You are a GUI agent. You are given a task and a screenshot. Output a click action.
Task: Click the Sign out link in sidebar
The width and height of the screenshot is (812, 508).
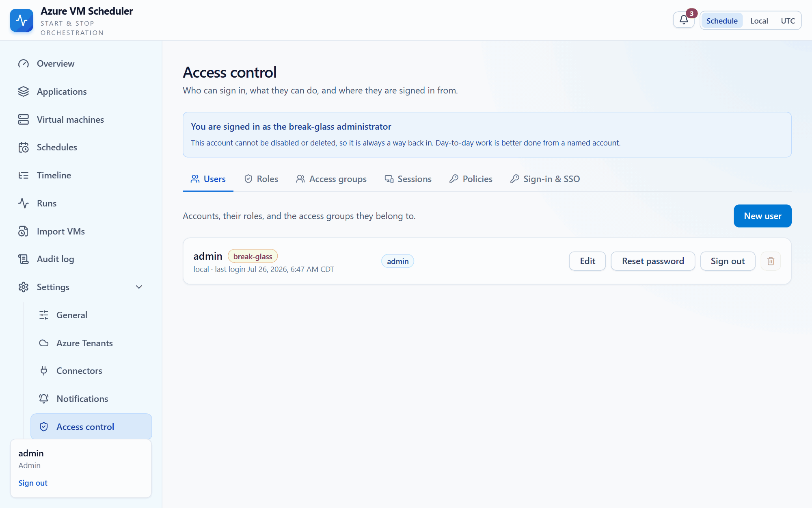33,483
